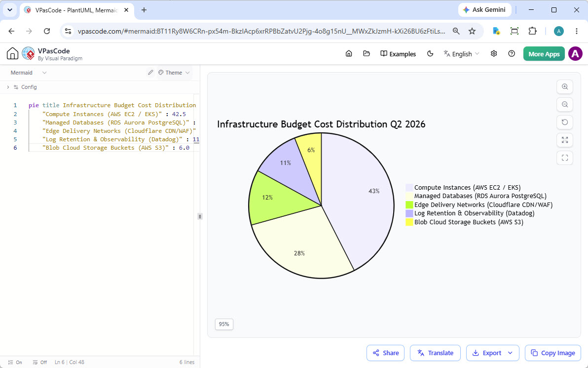588x368 pixels.
Task: Click the Ask Gemini button
Action: click(484, 10)
